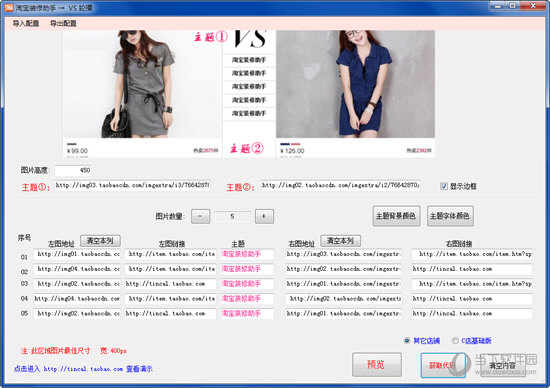The image size is (550, 388).
Task: Click the 主题① URL input field
Action: (x=133, y=185)
